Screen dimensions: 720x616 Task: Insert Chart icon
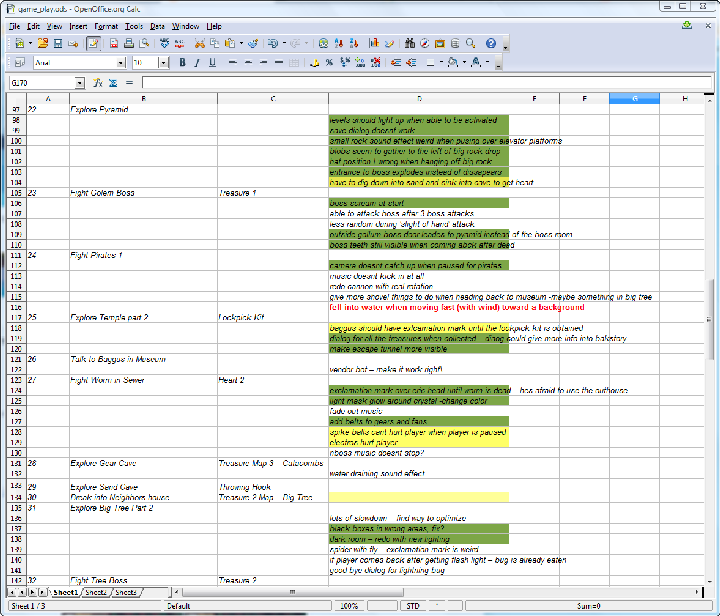coord(374,43)
